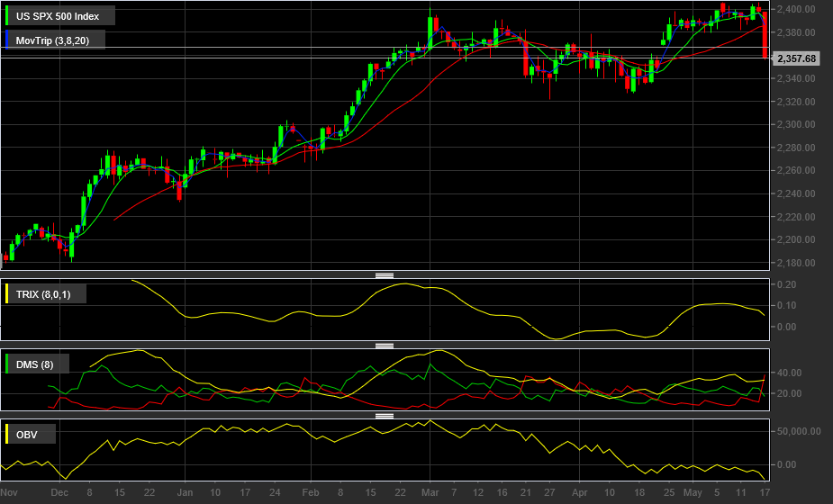The height and width of the screenshot is (504, 833).
Task: Click the Apr label on the date axis
Action: (580, 492)
